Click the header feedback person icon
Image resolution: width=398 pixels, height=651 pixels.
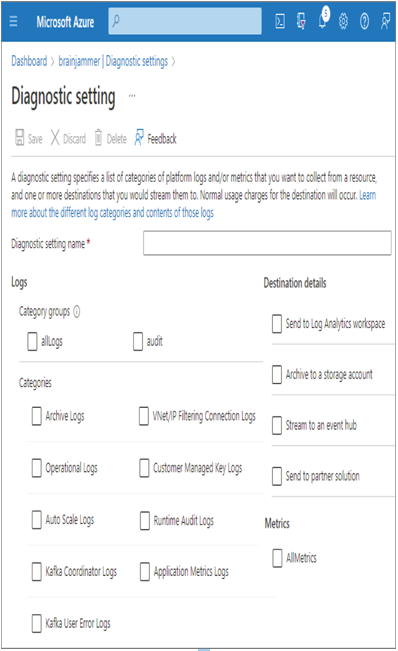click(x=386, y=21)
